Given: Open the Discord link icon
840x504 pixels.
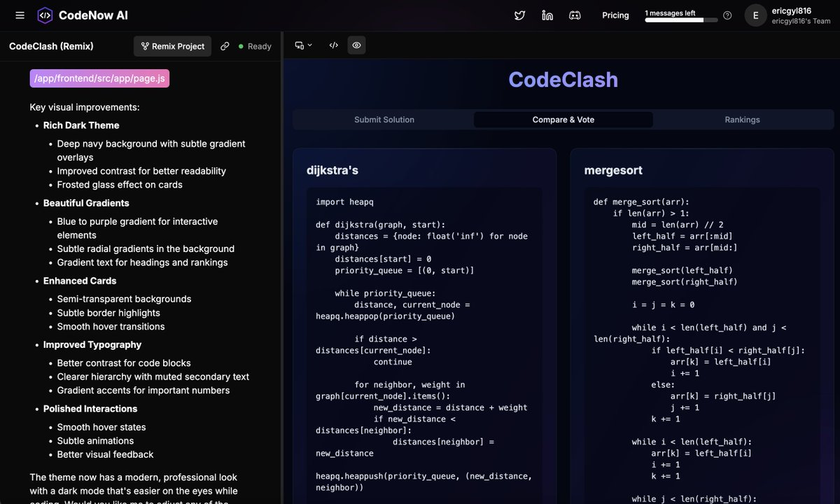Looking at the screenshot, I should 575,15.
